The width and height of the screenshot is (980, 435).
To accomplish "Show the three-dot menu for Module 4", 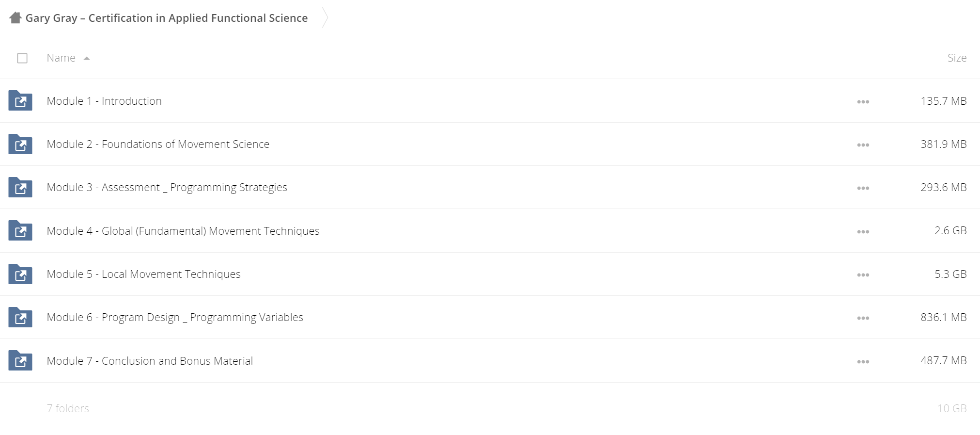I will point(863,232).
